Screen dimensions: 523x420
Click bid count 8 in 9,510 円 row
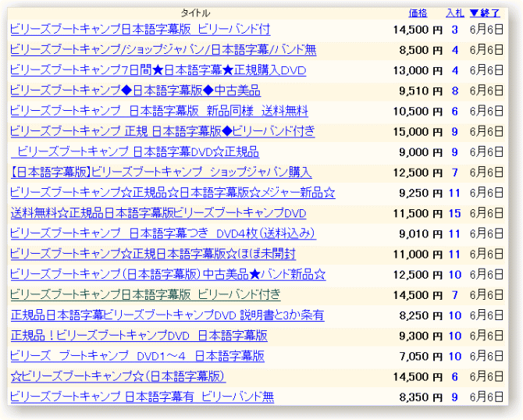[455, 91]
